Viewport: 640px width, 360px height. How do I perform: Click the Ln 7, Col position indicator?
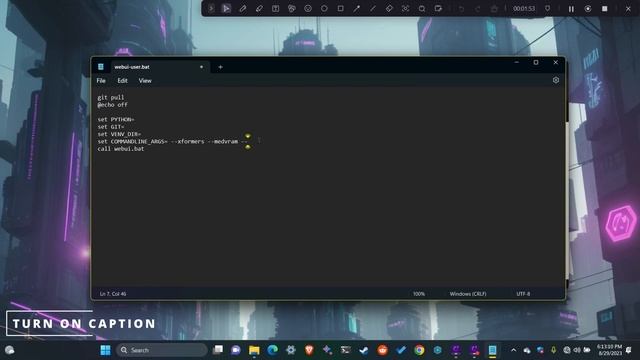113,294
